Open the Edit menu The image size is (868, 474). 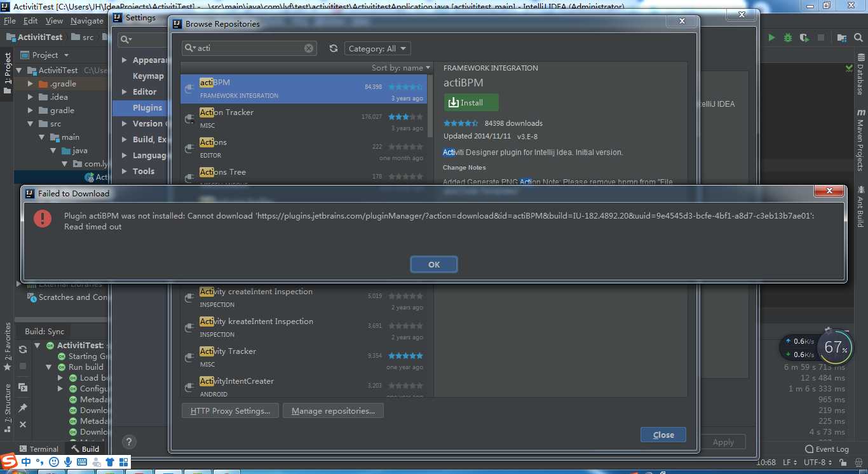[x=31, y=21]
